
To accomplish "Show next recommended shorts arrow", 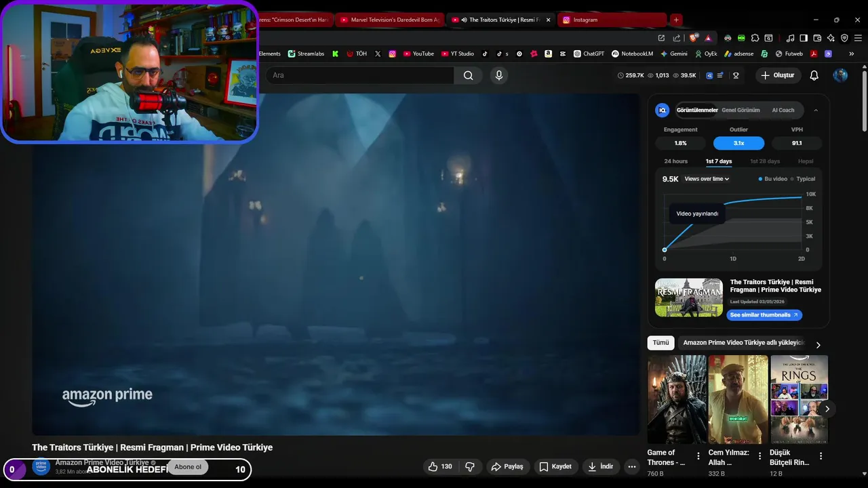I will tap(827, 409).
